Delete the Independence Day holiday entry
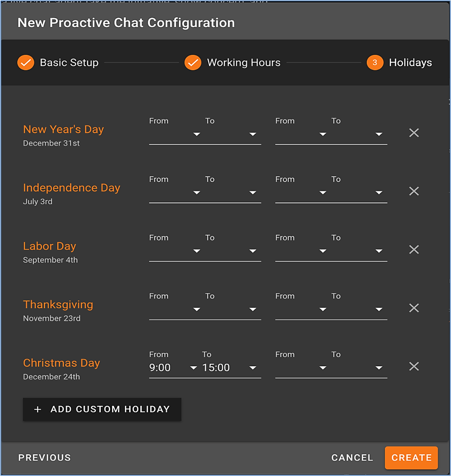This screenshot has width=451, height=476. point(413,191)
